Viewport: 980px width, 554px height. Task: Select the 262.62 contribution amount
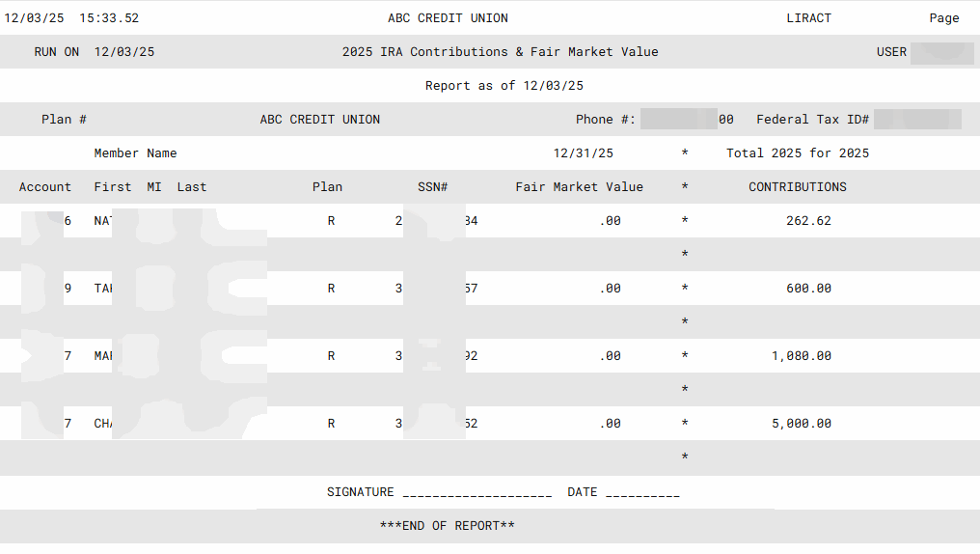[x=808, y=221]
